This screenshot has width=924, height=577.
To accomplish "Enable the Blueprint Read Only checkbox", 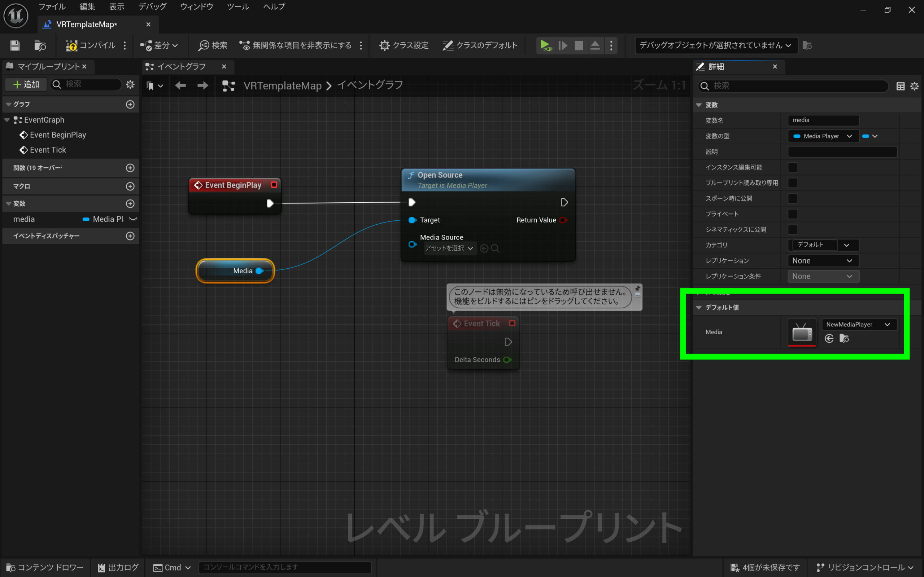I will [793, 183].
